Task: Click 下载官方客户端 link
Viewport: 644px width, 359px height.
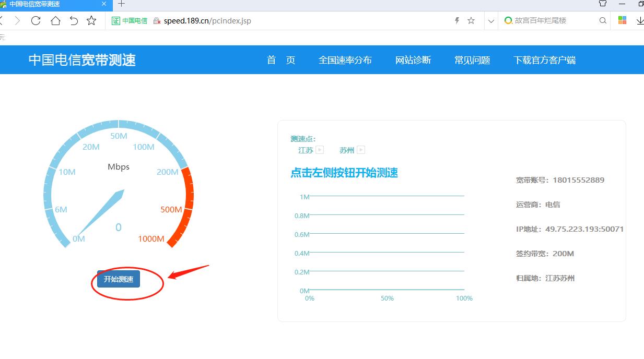Action: 545,60
